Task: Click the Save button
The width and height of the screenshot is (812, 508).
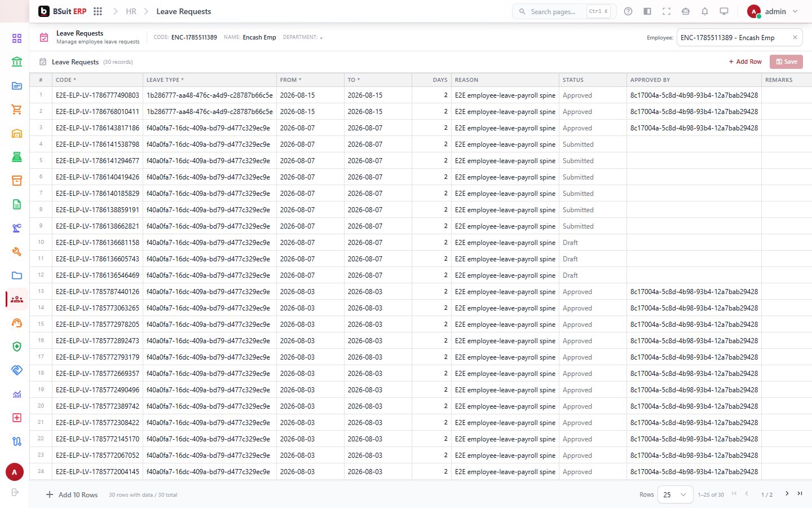Action: click(786, 62)
